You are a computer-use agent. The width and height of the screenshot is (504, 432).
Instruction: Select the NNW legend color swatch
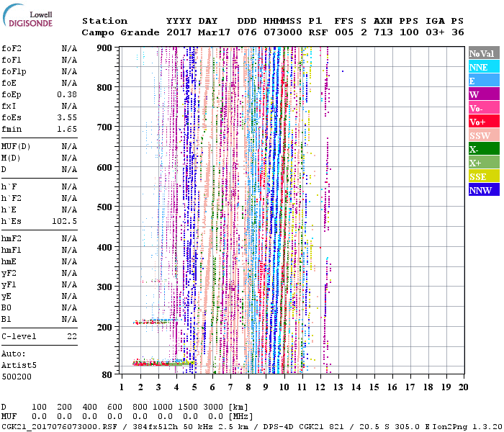pos(484,190)
